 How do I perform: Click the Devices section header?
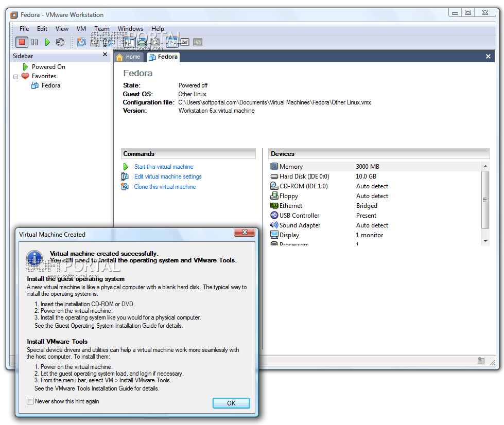[x=378, y=153]
